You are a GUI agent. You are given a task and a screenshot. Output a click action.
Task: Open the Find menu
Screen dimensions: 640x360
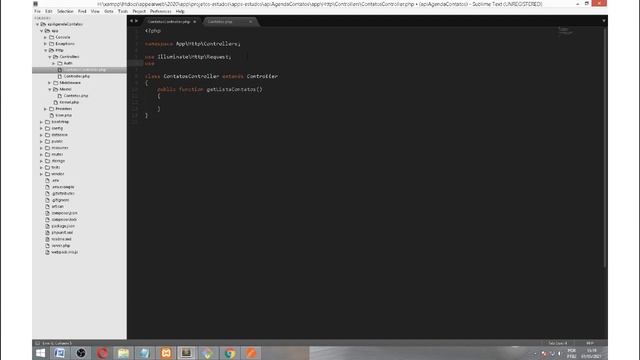tap(82, 11)
